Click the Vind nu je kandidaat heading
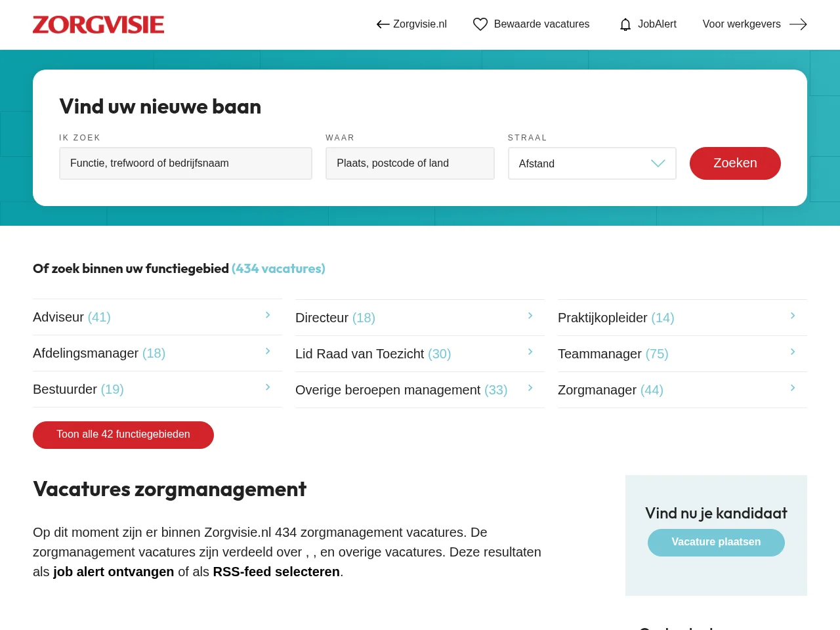Screen dimensions: 840x630 [x=716, y=513]
